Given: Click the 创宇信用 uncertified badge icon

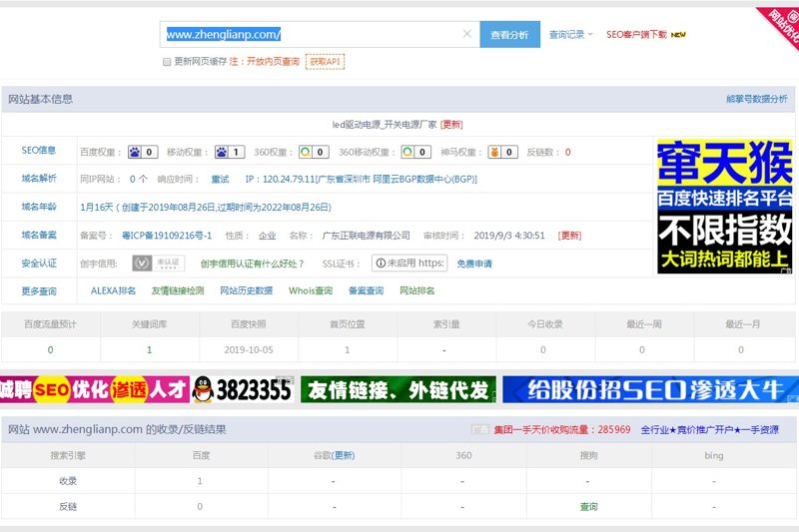Looking at the screenshot, I should point(158,264).
